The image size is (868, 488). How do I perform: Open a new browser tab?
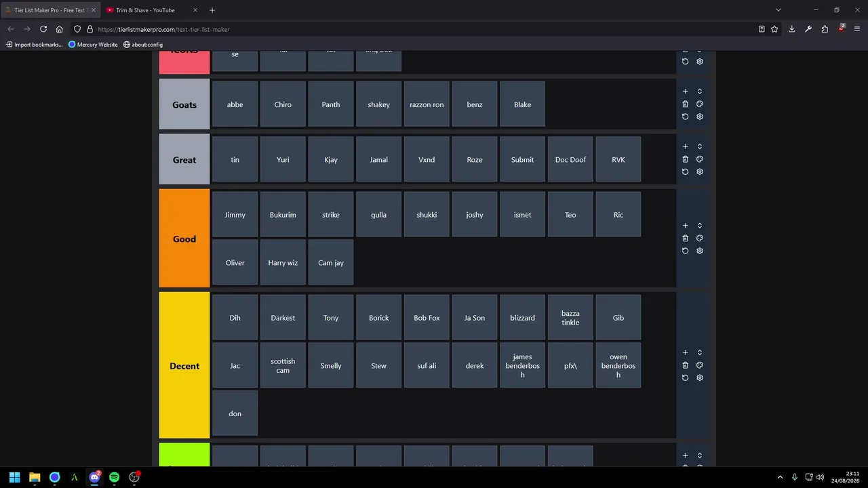[212, 10]
